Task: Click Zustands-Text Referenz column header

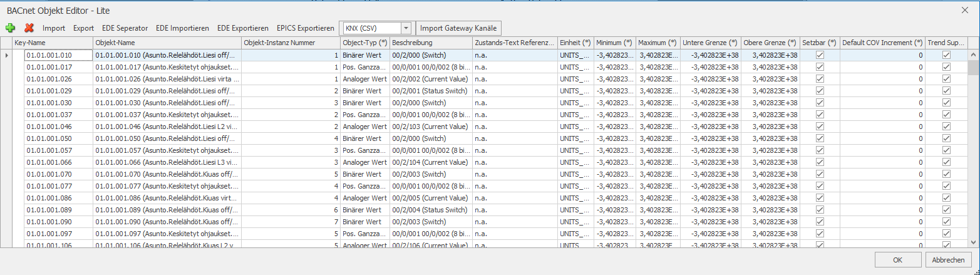Action: coord(515,43)
